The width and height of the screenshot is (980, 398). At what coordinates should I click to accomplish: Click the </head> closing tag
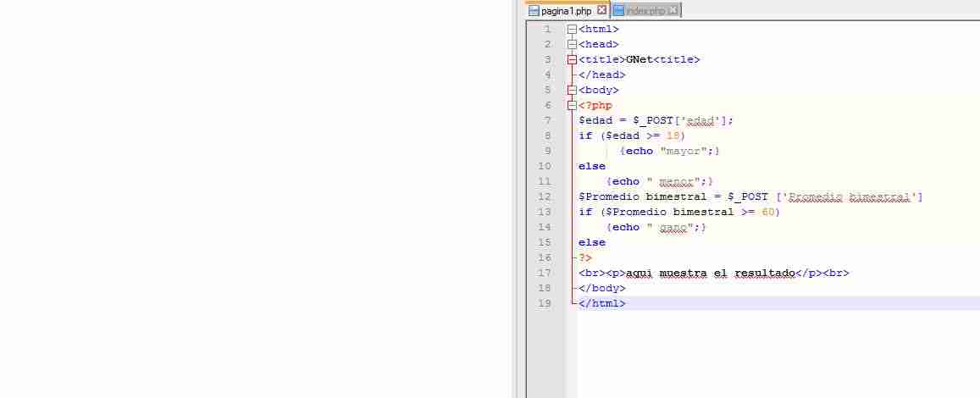click(x=602, y=75)
